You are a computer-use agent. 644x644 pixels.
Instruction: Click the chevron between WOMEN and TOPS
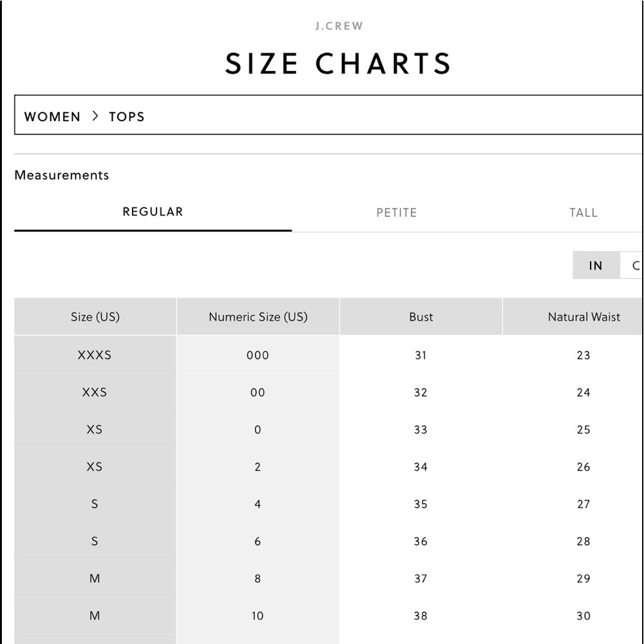[95, 116]
